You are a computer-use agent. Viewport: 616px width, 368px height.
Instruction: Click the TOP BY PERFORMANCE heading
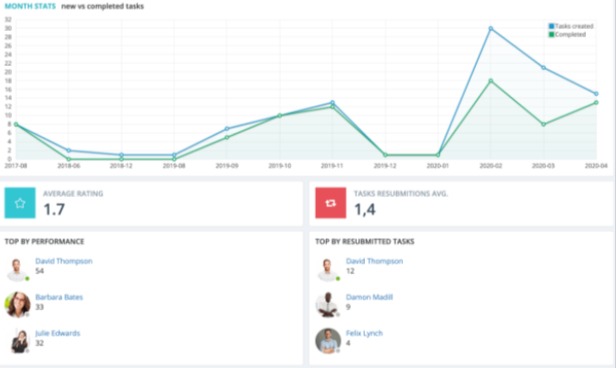[44, 242]
